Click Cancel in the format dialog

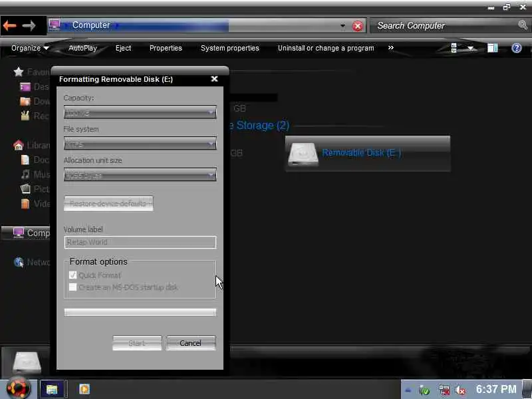coord(191,343)
